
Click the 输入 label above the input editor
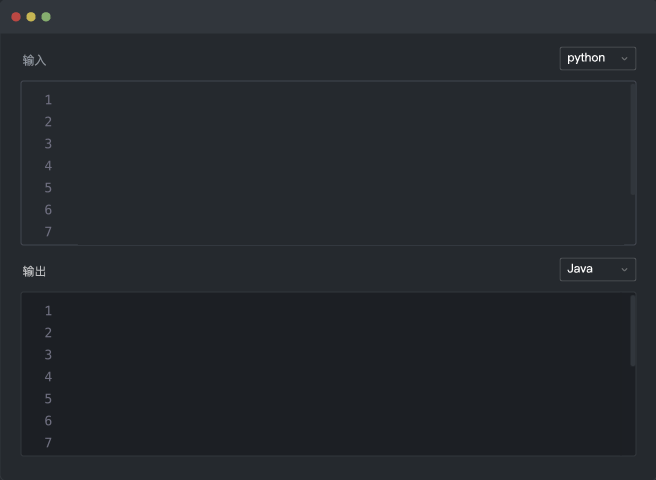pos(34,60)
